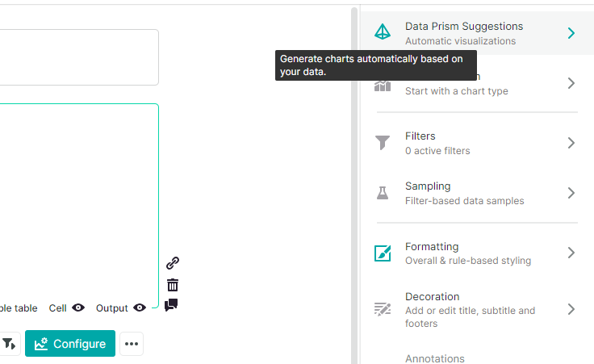Open cell comments speech bubble icon
The height and width of the screenshot is (364, 594).
[x=171, y=305]
